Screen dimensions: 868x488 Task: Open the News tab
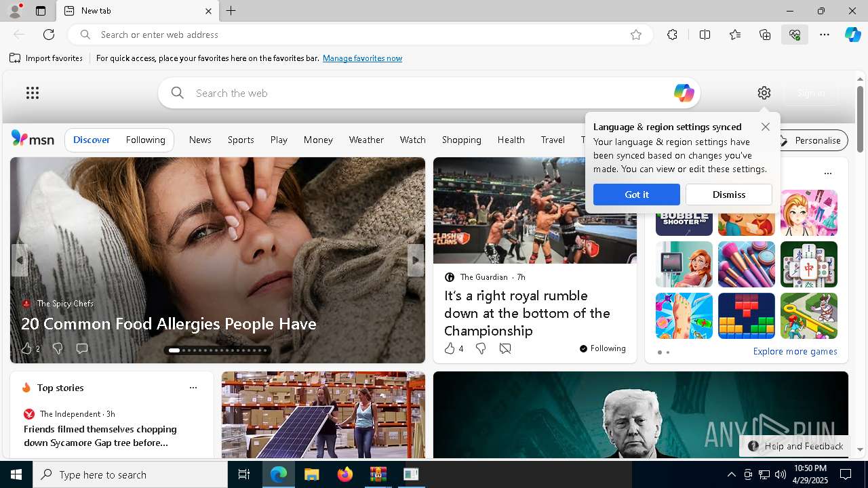[x=200, y=140]
